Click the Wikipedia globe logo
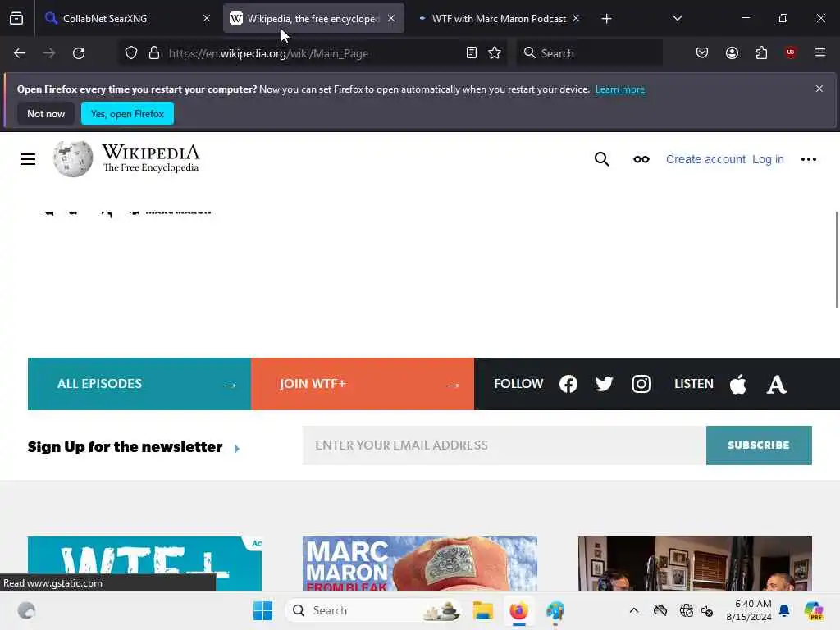This screenshot has width=840, height=630. pyautogui.click(x=73, y=159)
